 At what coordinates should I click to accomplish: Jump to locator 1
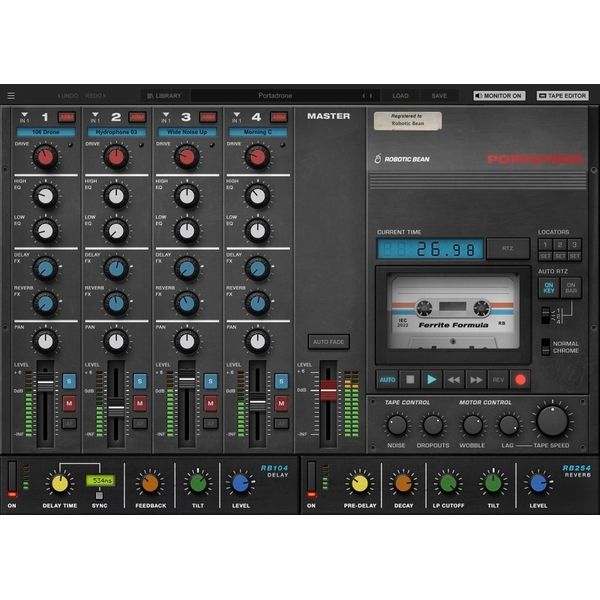coord(546,245)
